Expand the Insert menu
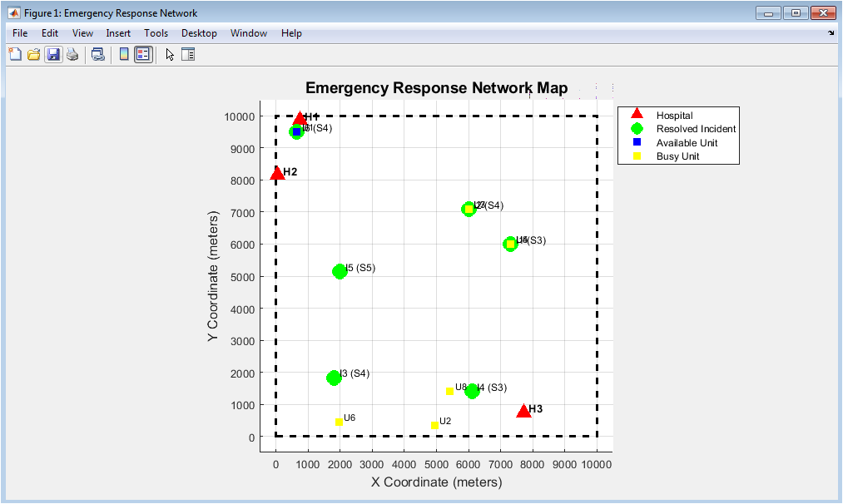The width and height of the screenshot is (843, 504). 118,33
